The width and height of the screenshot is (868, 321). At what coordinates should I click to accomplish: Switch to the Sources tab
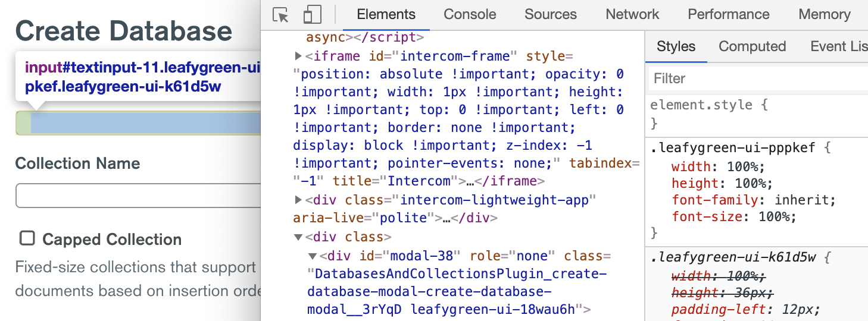coord(551,14)
